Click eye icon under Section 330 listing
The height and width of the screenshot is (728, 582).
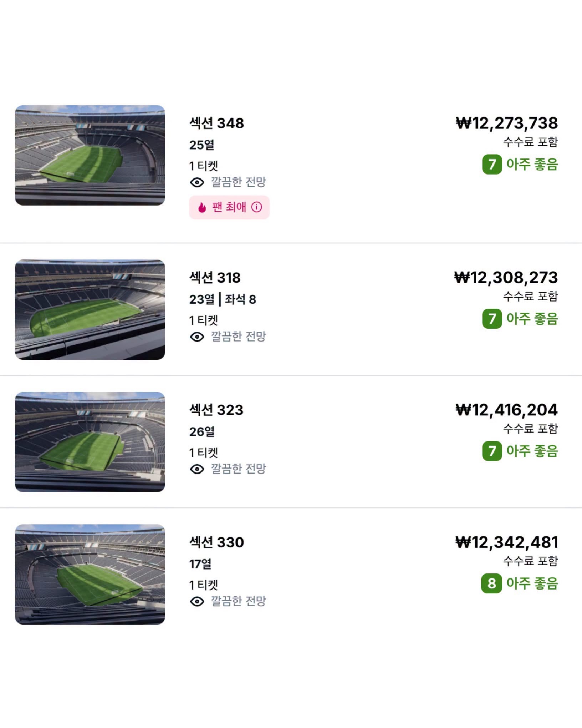pyautogui.click(x=197, y=601)
